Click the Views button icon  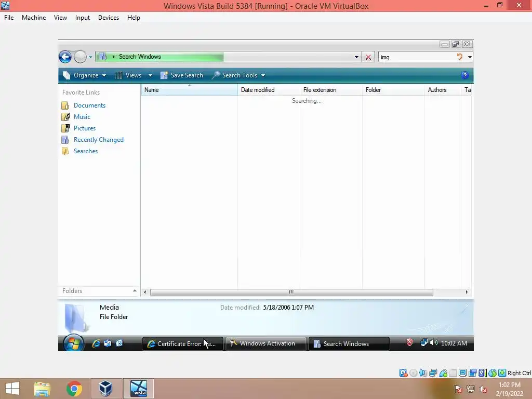click(x=118, y=75)
